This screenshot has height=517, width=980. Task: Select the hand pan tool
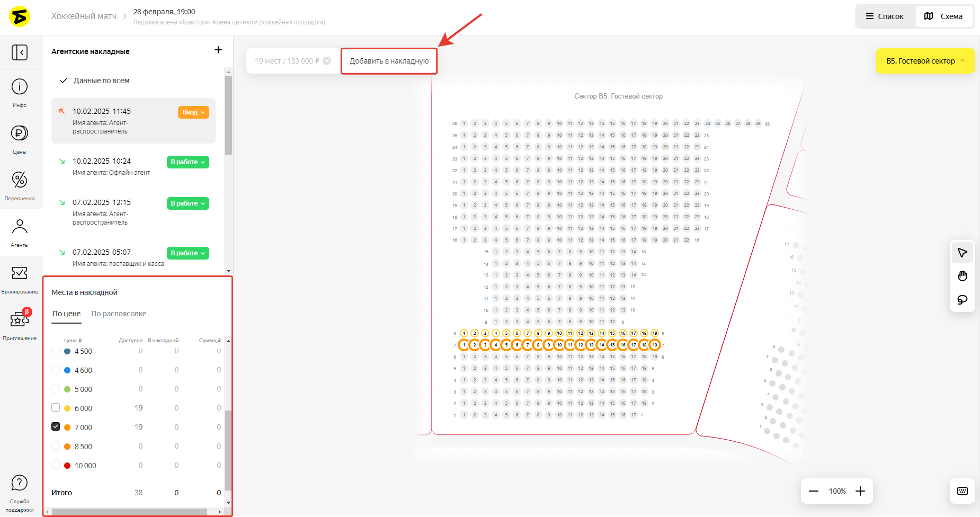point(963,276)
